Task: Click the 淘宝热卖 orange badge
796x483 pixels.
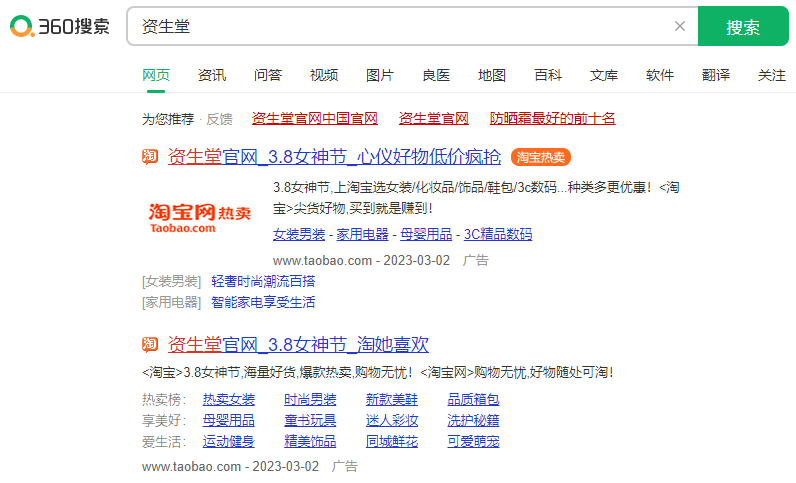Action: coord(541,157)
